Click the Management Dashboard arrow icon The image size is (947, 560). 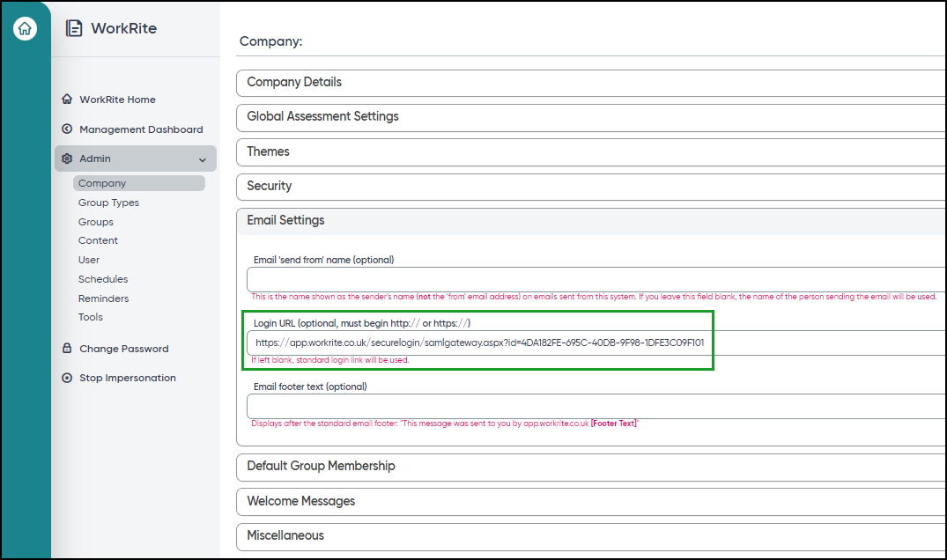click(x=67, y=129)
